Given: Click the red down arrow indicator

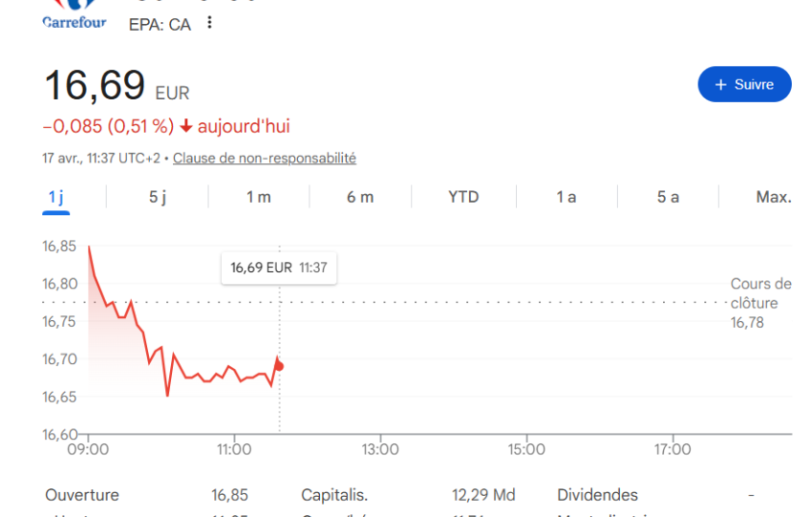Looking at the screenshot, I should [186, 126].
